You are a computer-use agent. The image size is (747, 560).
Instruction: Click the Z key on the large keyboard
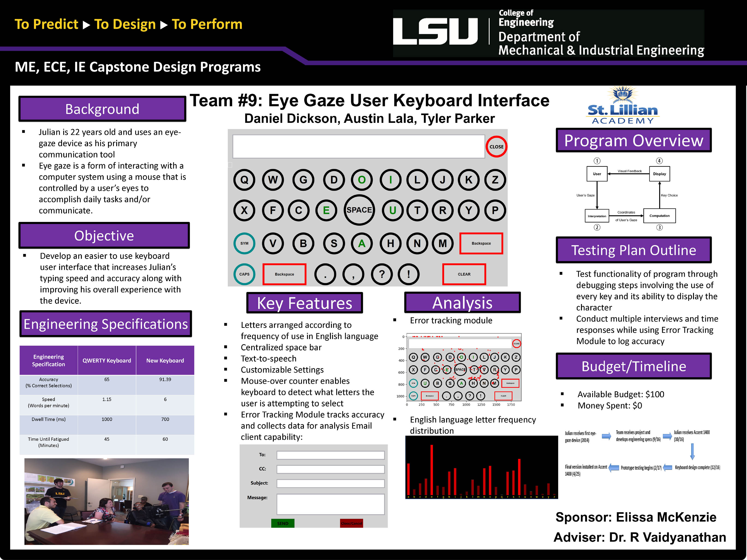(495, 180)
